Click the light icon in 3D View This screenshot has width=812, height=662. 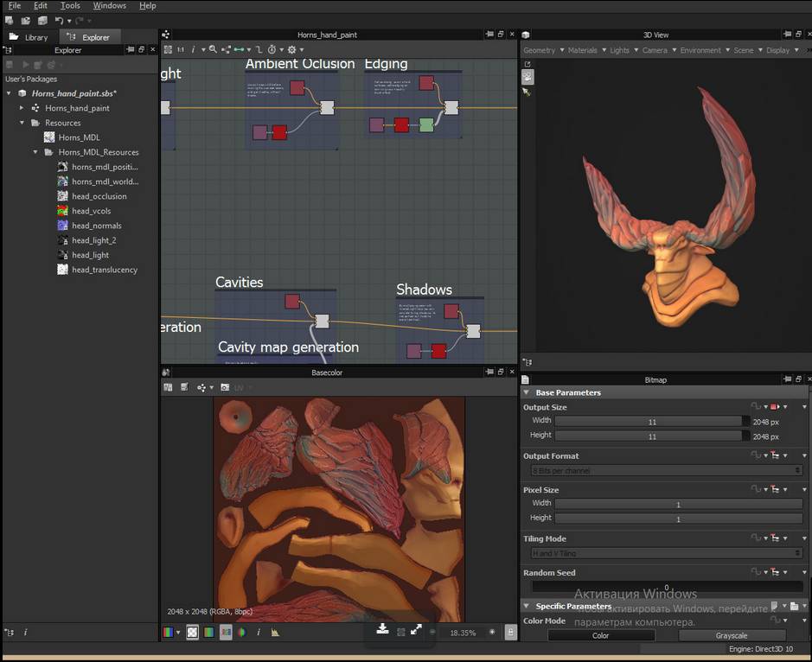[527, 92]
